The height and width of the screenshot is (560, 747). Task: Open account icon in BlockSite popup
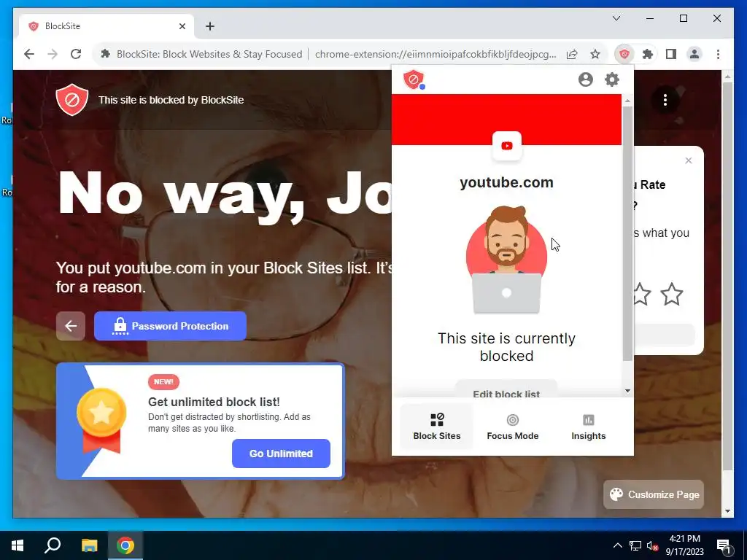[x=586, y=79]
